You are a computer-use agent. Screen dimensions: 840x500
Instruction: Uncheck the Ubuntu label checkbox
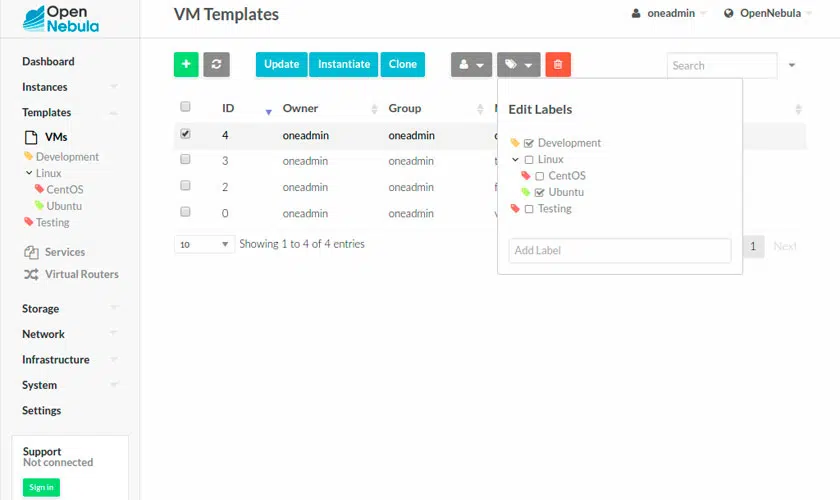539,192
